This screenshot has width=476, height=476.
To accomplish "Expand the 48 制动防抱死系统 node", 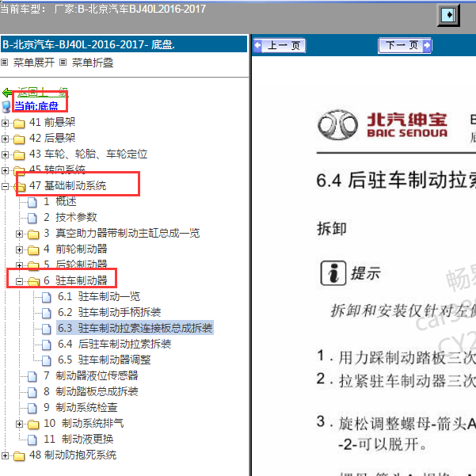I will coord(5,455).
